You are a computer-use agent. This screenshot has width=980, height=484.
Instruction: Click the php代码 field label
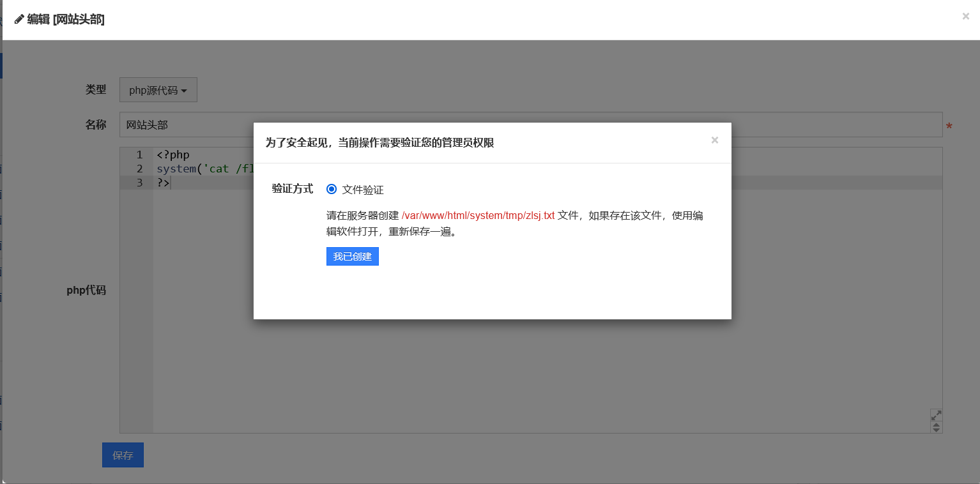pos(86,291)
